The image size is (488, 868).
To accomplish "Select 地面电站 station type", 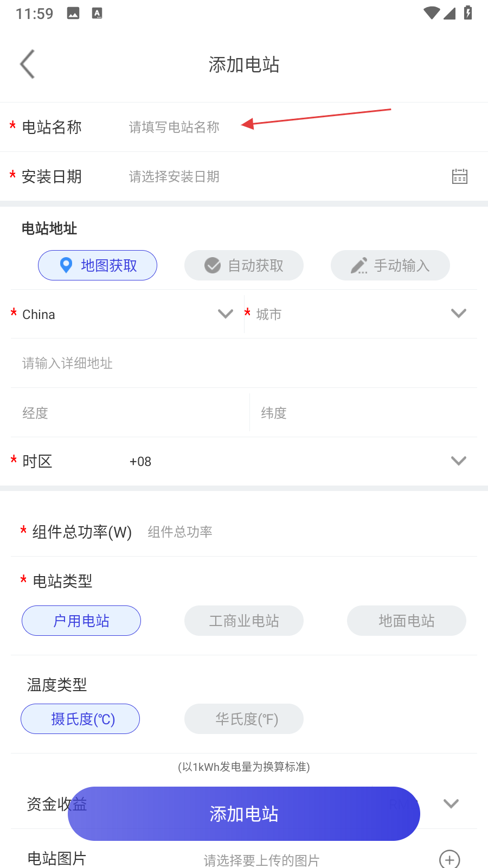I will (407, 621).
